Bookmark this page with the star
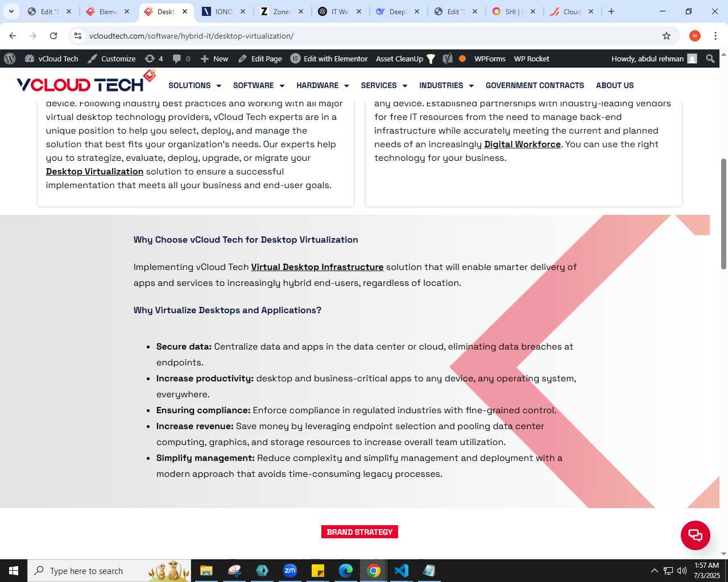 pos(667,36)
